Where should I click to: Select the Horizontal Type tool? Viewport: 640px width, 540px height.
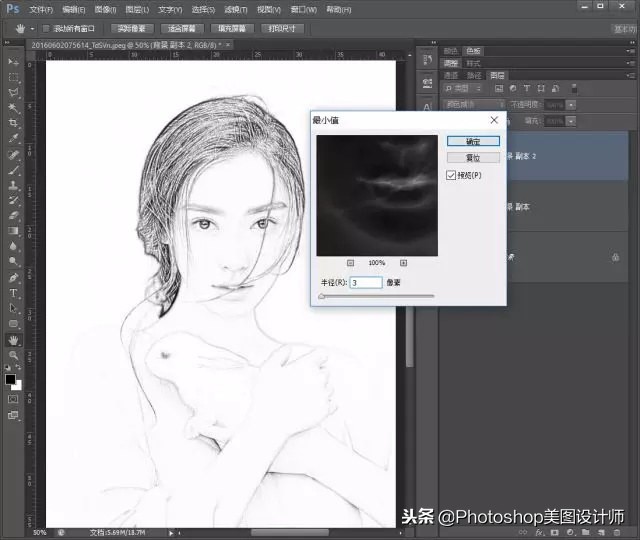[x=13, y=293]
